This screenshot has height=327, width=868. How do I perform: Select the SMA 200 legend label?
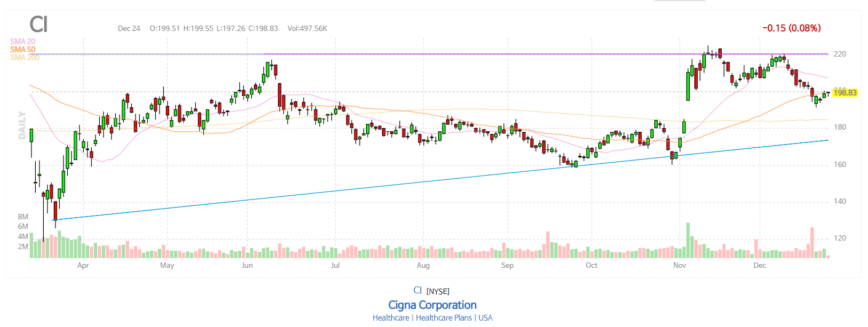click(25, 57)
